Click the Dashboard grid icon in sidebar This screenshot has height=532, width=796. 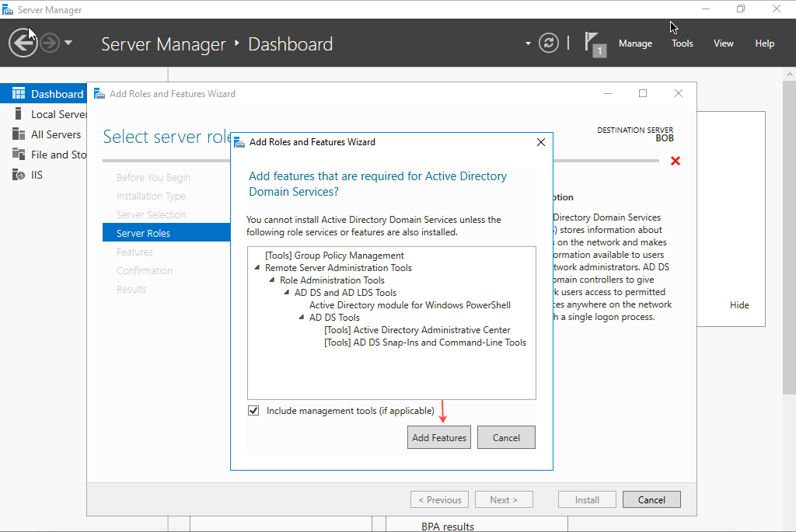(19, 93)
